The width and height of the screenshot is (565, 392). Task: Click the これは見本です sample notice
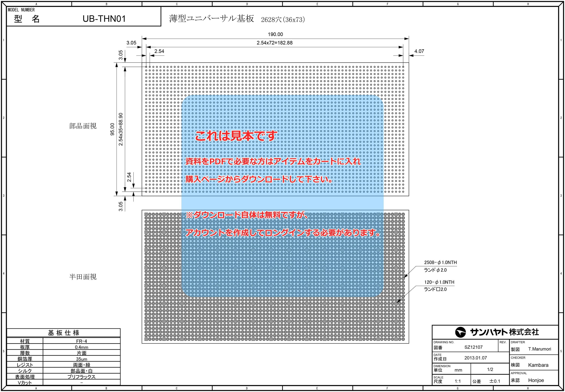[x=236, y=136]
